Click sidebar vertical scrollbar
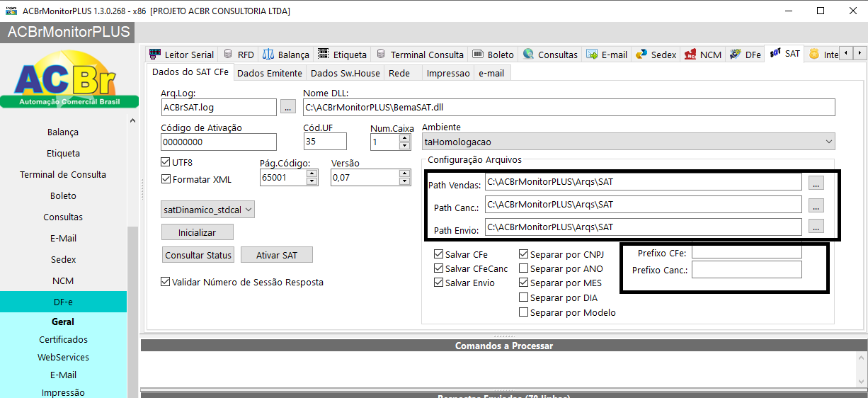Image resolution: width=868 pixels, height=398 pixels. [x=132, y=312]
